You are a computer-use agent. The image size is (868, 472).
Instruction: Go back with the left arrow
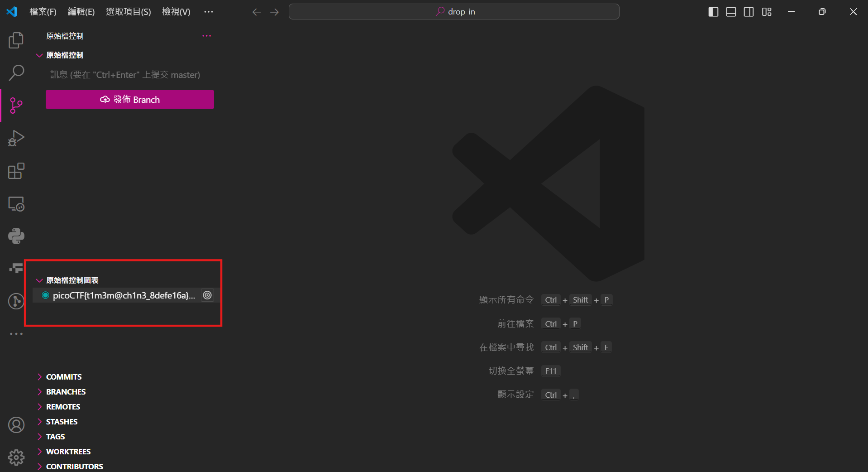point(257,12)
